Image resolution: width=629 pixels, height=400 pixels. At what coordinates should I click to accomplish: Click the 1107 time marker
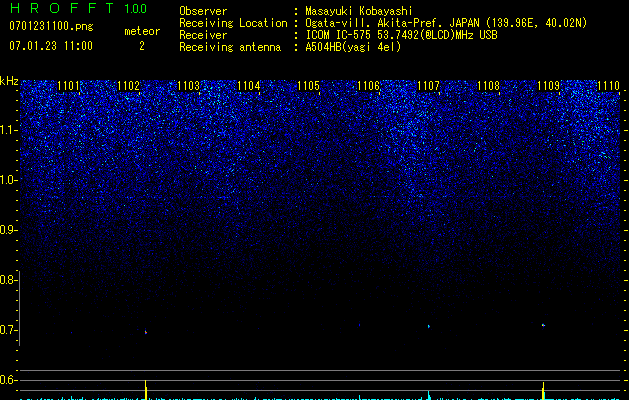tap(428, 86)
